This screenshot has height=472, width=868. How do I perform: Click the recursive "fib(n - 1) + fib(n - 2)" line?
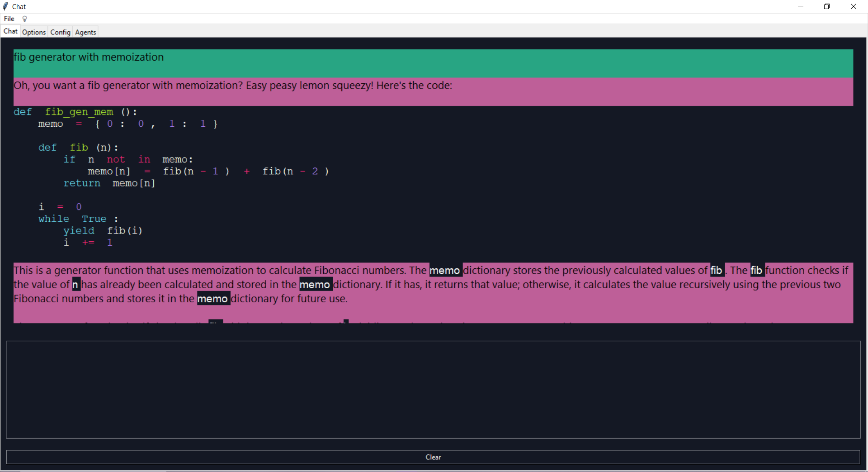208,172
